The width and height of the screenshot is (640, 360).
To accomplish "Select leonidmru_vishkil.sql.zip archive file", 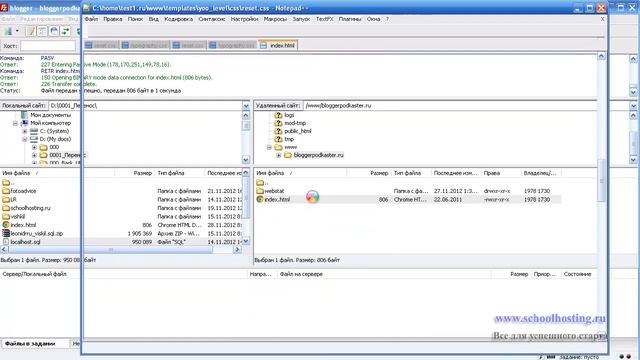I will click(37, 233).
